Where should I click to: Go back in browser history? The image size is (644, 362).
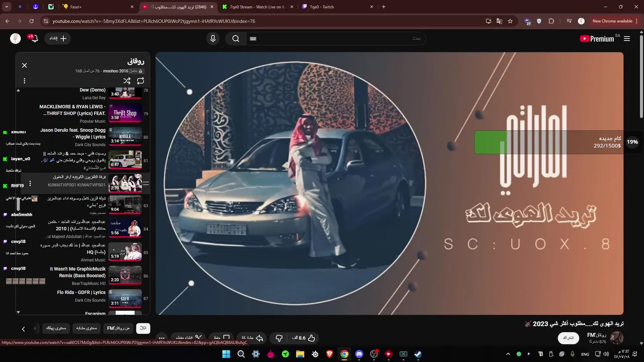(x=7, y=21)
